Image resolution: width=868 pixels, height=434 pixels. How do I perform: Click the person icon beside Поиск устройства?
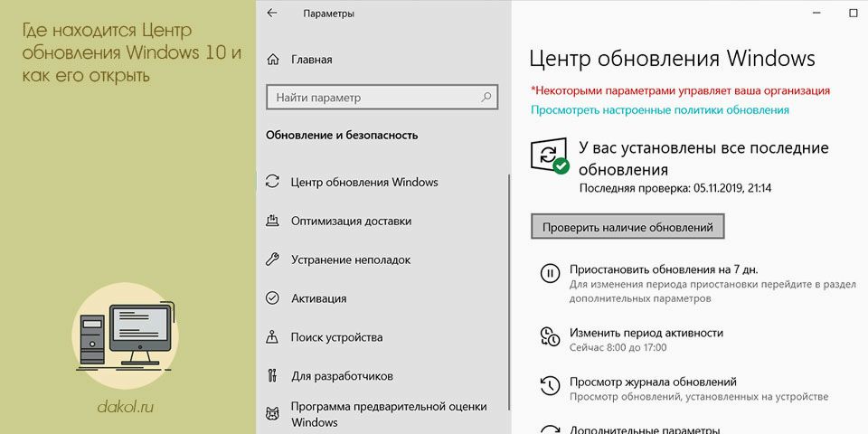click(272, 336)
